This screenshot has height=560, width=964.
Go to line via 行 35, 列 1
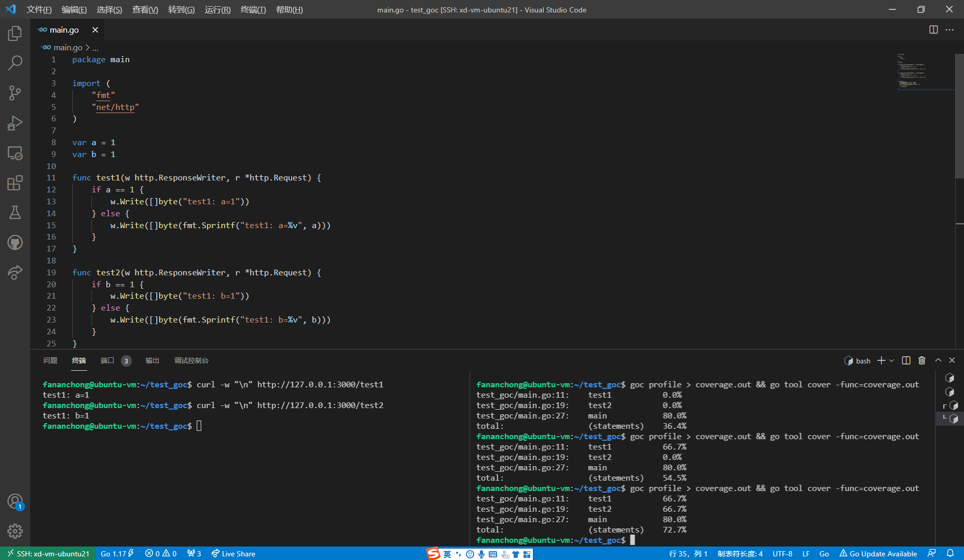coord(688,553)
